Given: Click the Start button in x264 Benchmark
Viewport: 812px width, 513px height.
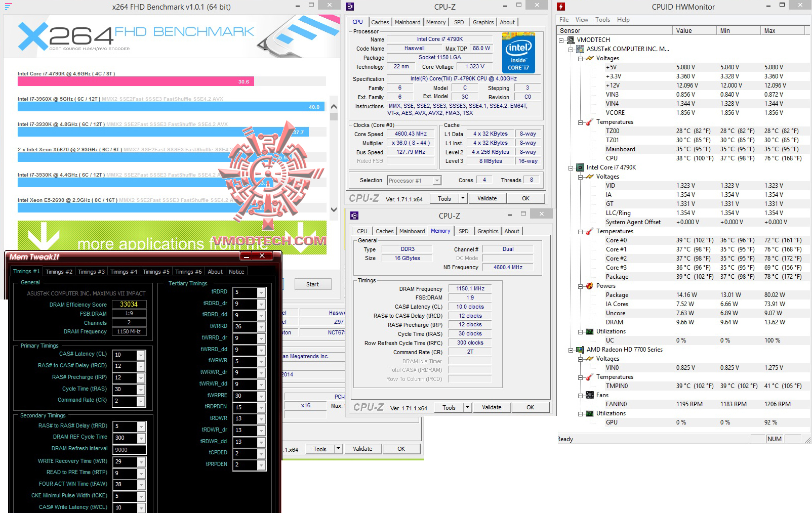Looking at the screenshot, I should click(313, 284).
